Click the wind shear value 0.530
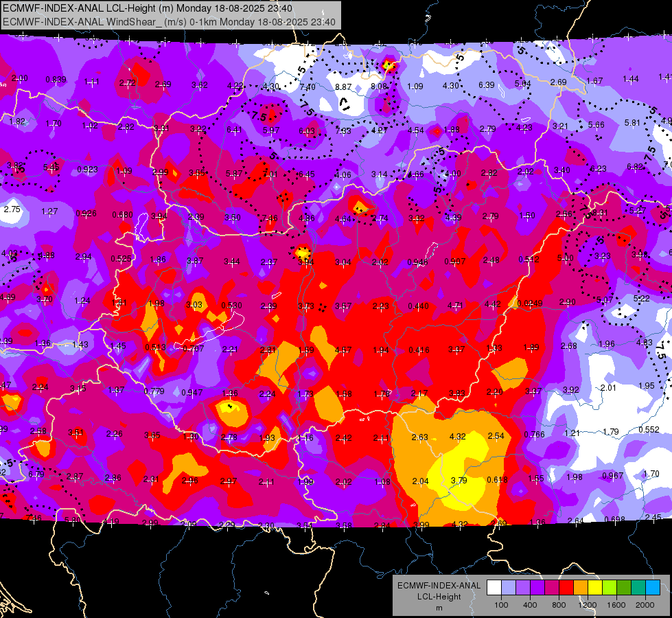Viewport: 672px width, 618px height. tap(231, 306)
